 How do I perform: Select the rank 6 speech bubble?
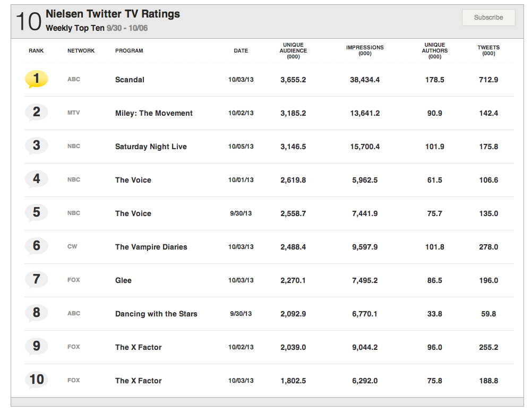pyautogui.click(x=36, y=246)
